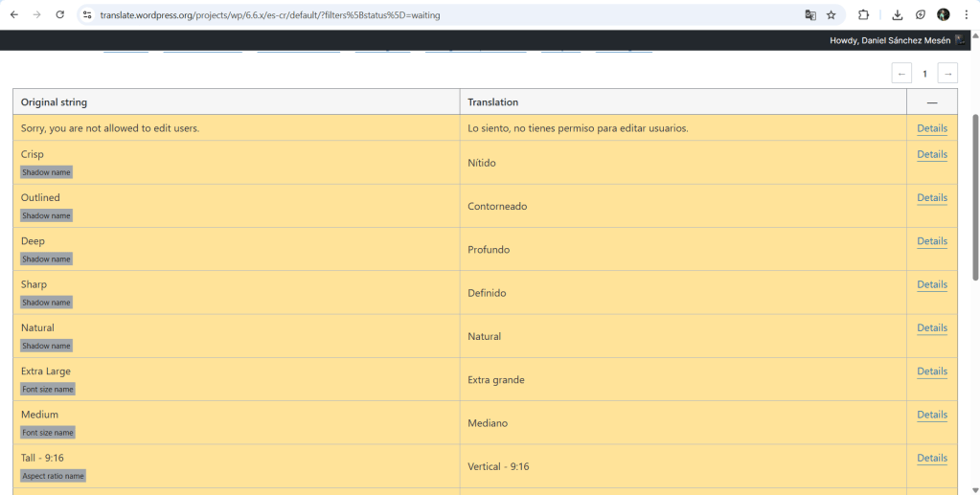Bookmark this page with the star icon
This screenshot has width=980, height=495.
[x=832, y=15]
